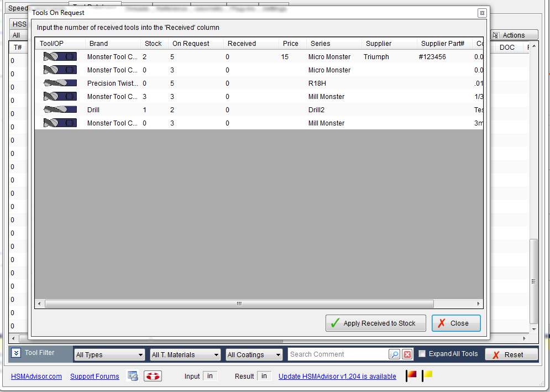This screenshot has width=550, height=392.
Task: Sort by the Stock column header
Action: click(x=154, y=44)
